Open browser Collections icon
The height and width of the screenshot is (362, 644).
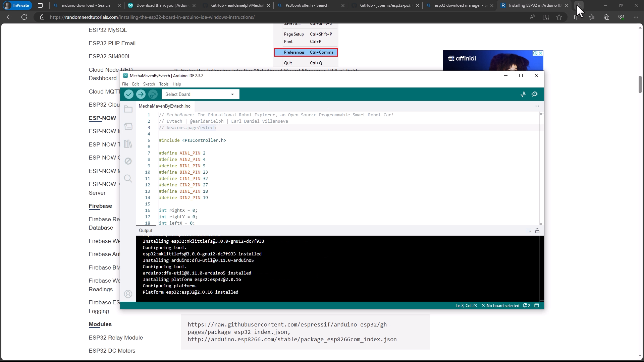[606, 17]
